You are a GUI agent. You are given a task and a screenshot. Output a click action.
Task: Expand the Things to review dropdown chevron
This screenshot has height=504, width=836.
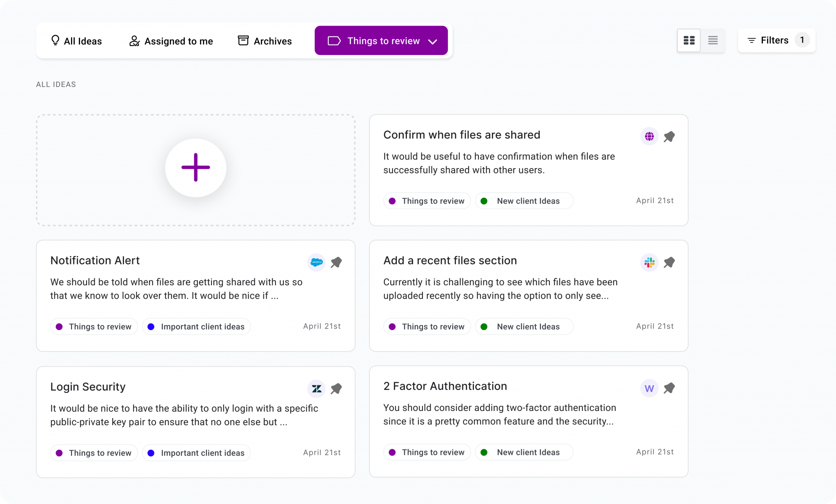(x=433, y=41)
